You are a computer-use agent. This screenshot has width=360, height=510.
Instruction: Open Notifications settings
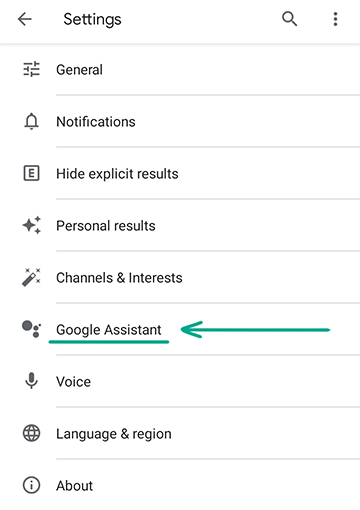pyautogui.click(x=180, y=121)
